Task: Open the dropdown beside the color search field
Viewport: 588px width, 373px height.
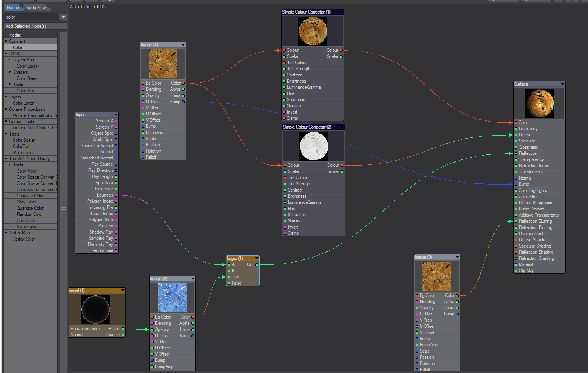Action: (x=64, y=17)
